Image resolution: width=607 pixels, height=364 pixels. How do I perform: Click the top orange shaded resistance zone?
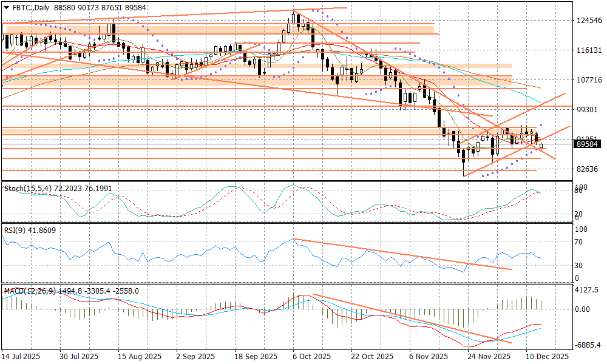pos(219,29)
